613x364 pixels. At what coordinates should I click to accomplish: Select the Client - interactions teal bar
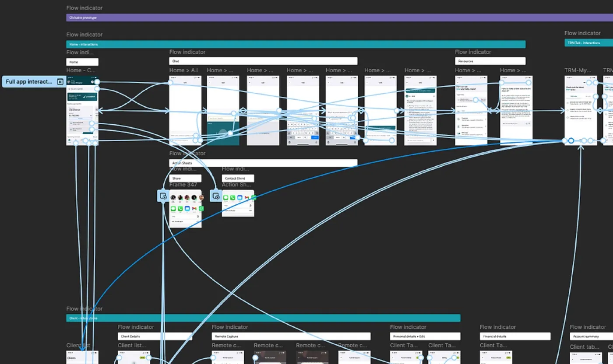pyautogui.click(x=263, y=318)
